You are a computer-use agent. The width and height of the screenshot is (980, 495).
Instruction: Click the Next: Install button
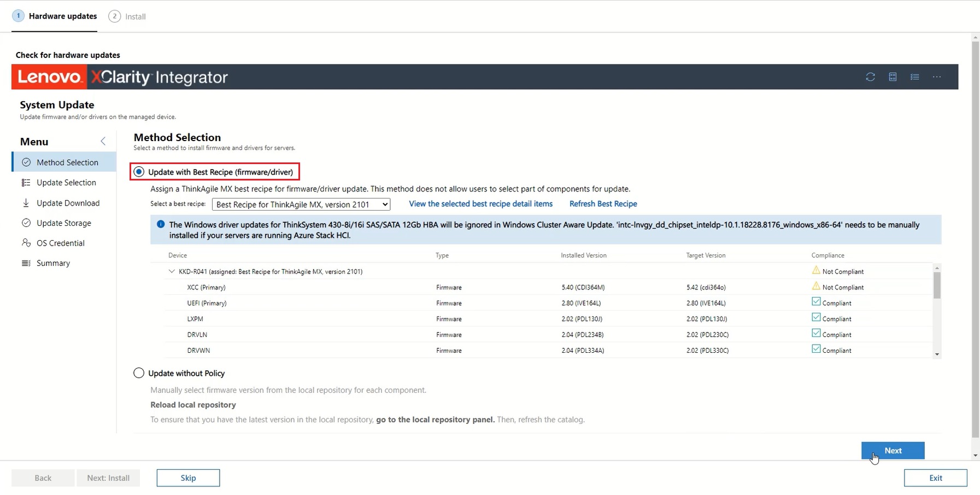point(108,478)
